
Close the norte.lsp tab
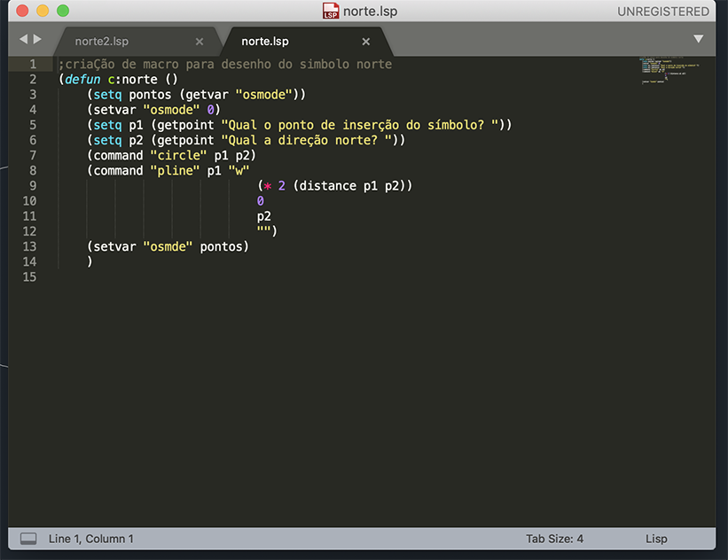click(x=366, y=42)
